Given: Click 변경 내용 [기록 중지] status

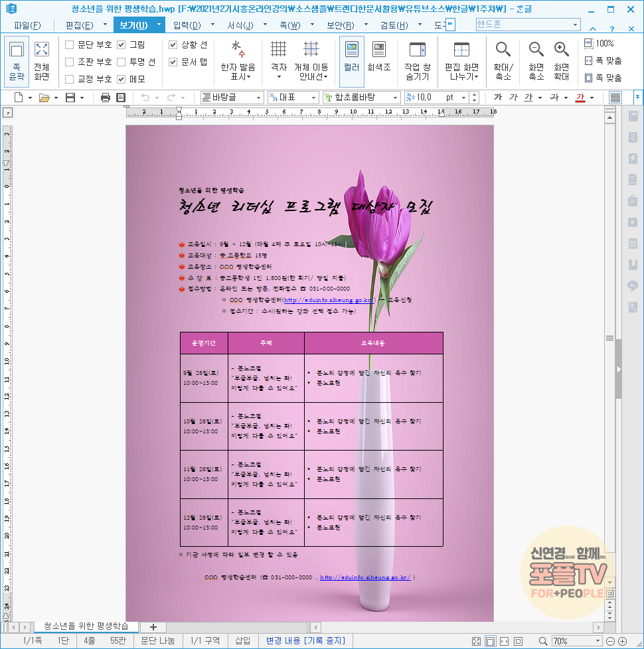Looking at the screenshot, I should pyautogui.click(x=305, y=641).
